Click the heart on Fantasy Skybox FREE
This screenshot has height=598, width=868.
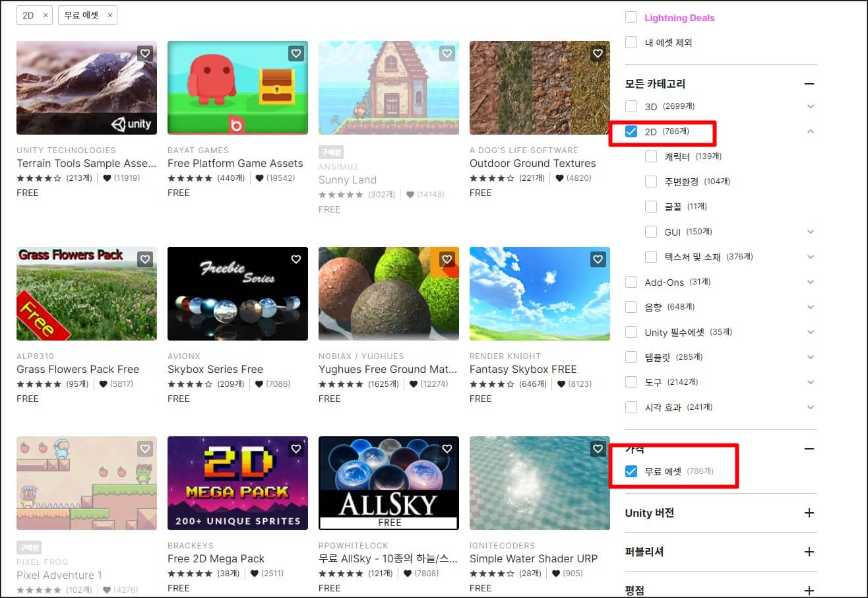coord(598,259)
